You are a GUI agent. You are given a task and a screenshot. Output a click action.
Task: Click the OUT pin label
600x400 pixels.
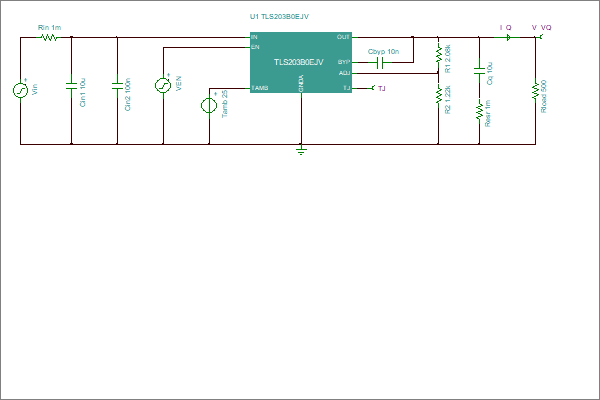(343, 37)
